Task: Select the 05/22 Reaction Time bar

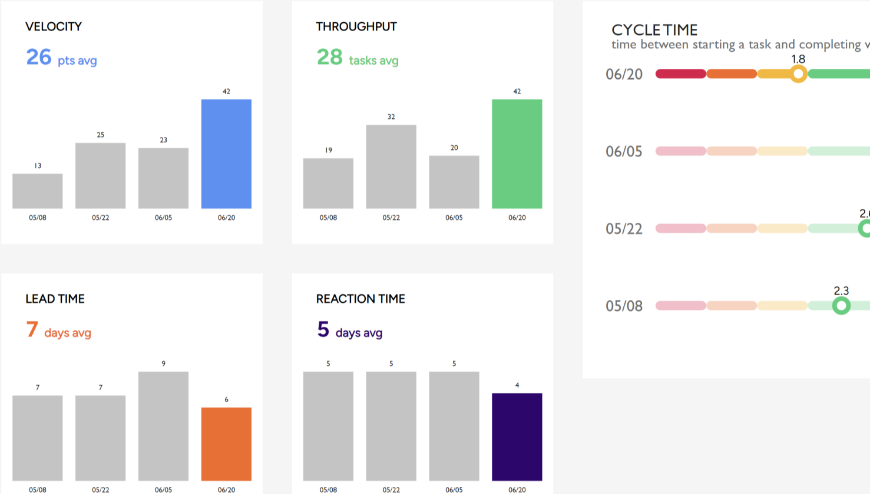Action: tap(391, 426)
